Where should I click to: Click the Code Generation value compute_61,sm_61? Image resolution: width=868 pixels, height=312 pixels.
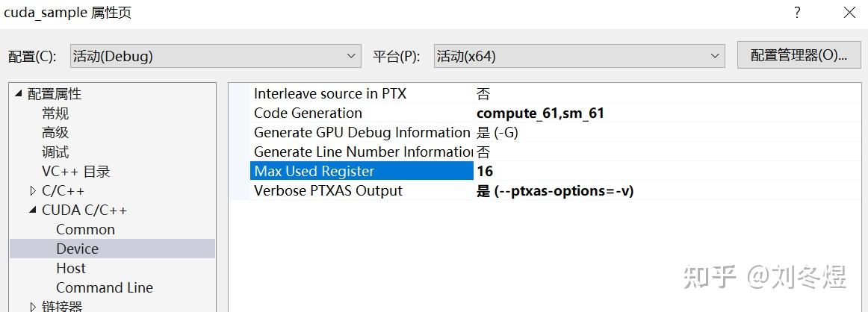click(x=540, y=113)
